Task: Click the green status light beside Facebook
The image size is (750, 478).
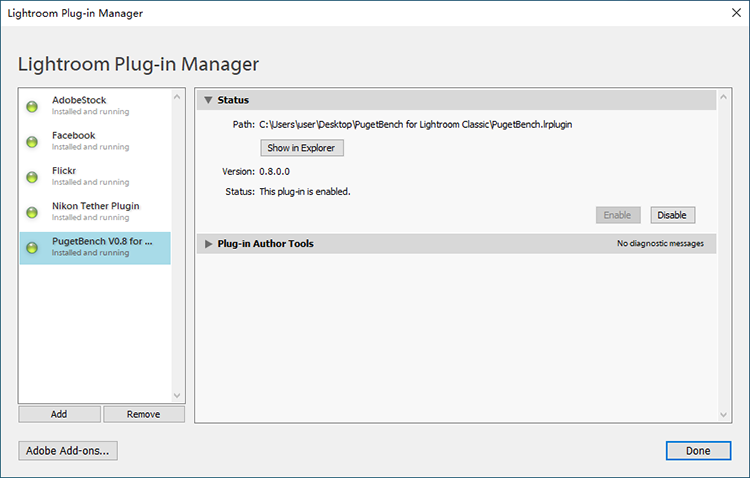Action: click(x=32, y=142)
